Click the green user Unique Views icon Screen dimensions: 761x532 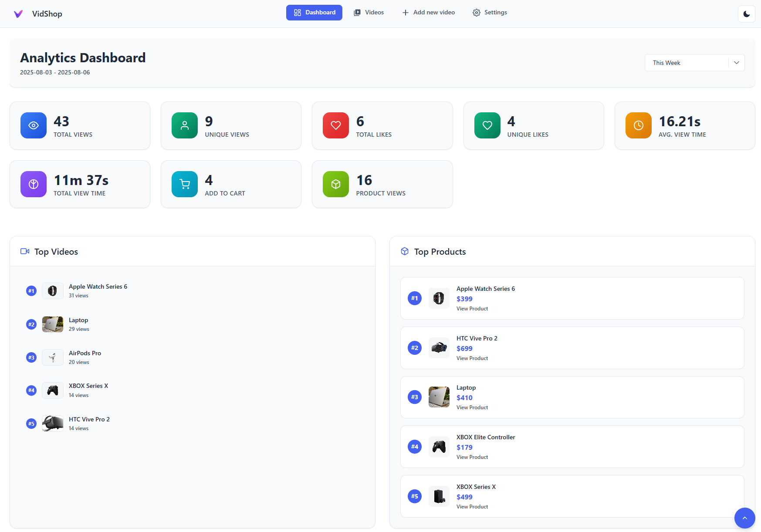pyautogui.click(x=185, y=125)
